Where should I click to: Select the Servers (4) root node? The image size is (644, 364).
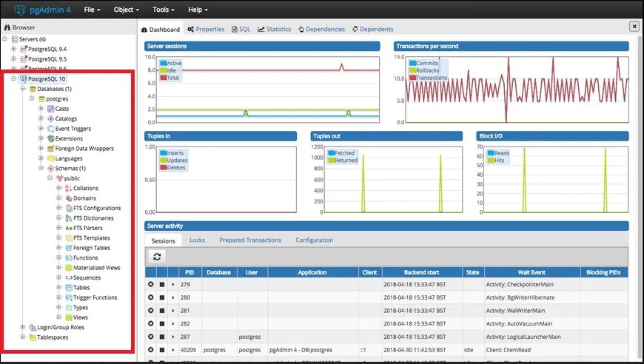[32, 39]
